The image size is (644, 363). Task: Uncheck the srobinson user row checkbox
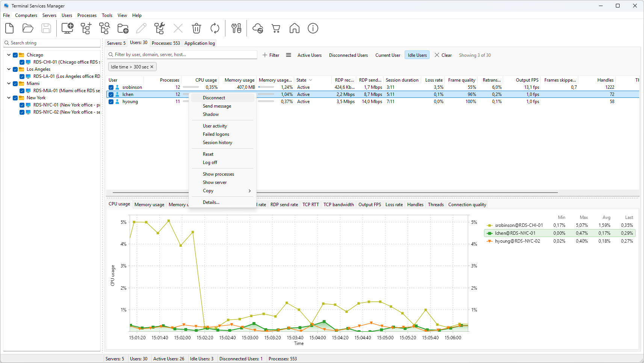[x=111, y=87]
